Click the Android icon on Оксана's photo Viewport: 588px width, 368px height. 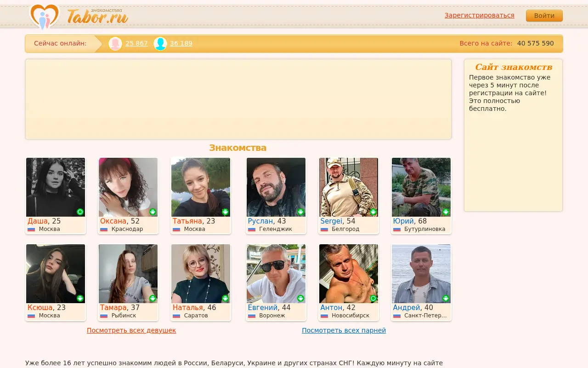(153, 212)
